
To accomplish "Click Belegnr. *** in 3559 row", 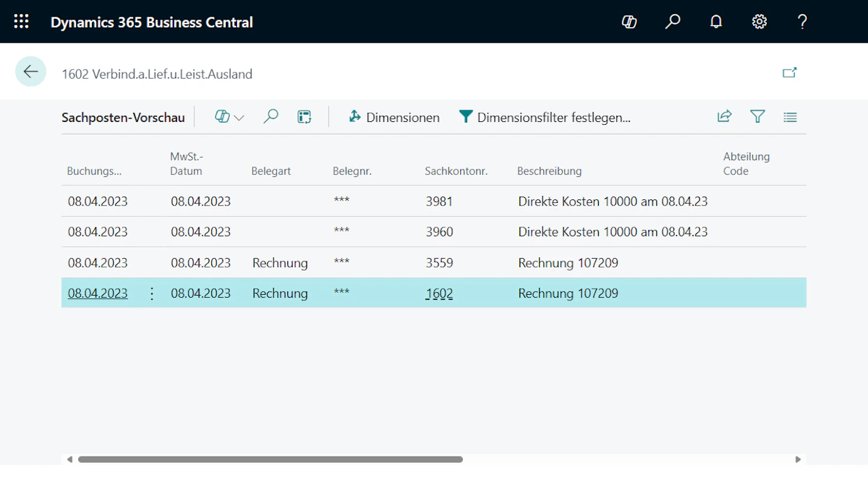I will (342, 262).
